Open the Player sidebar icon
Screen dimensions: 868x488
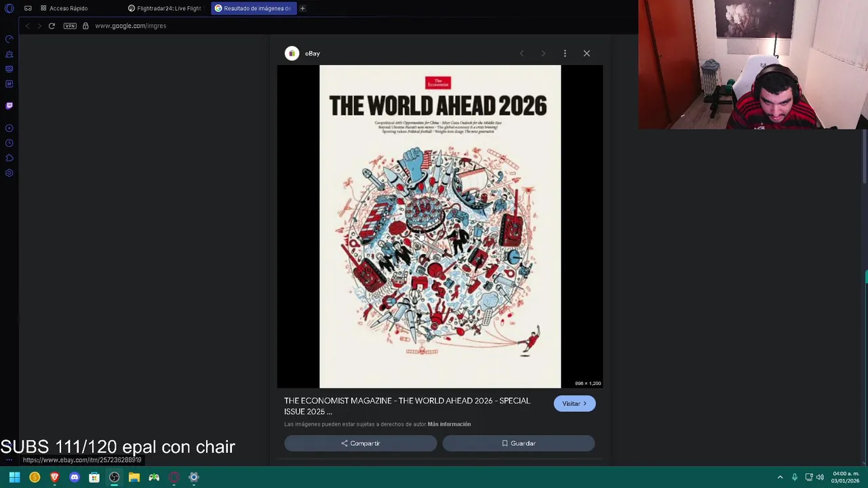[9, 128]
